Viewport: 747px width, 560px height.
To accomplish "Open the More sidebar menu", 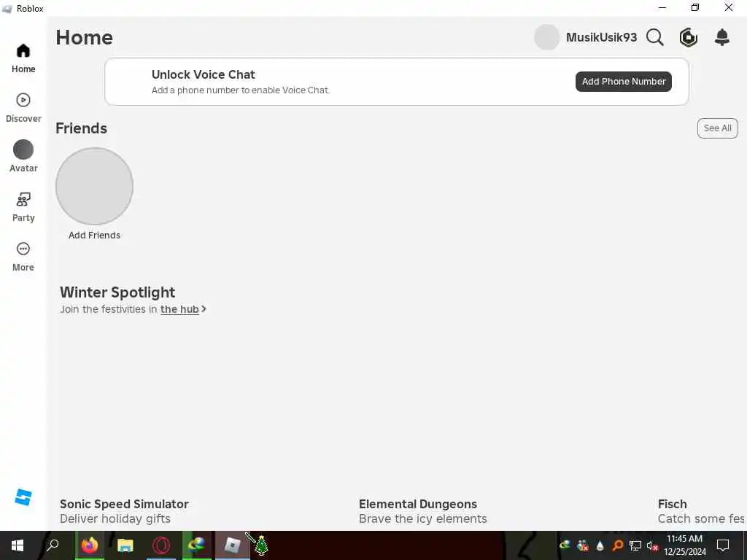I will click(23, 257).
